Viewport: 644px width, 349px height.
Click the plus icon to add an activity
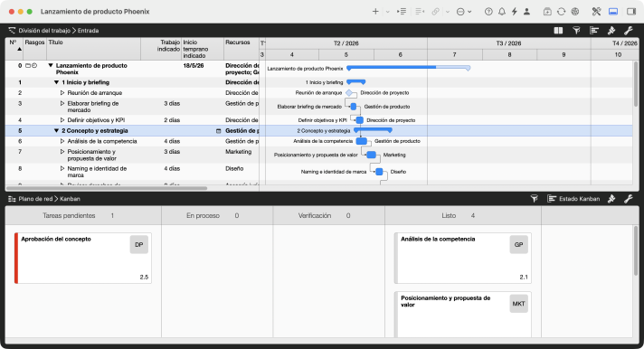(375, 12)
